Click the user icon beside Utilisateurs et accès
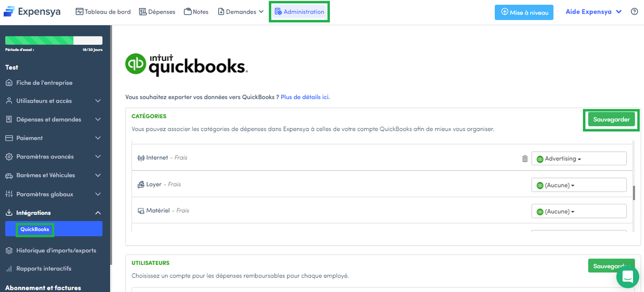The width and height of the screenshot is (644, 292). 9,101
